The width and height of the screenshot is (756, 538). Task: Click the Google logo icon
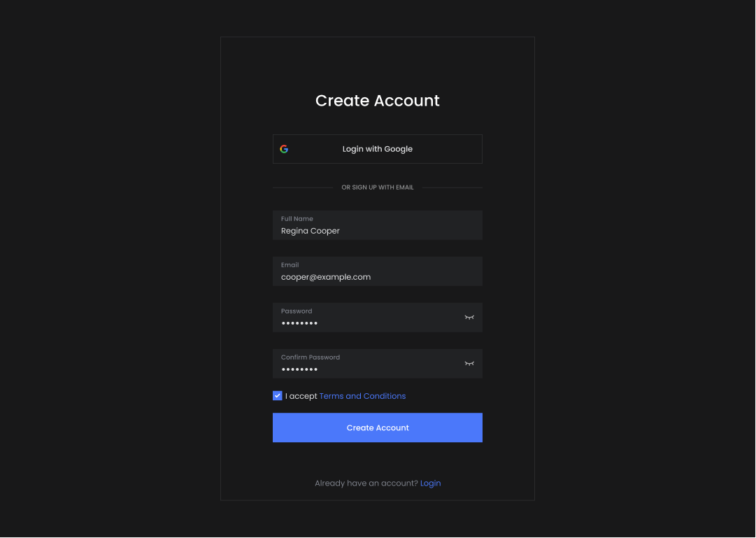[284, 149]
